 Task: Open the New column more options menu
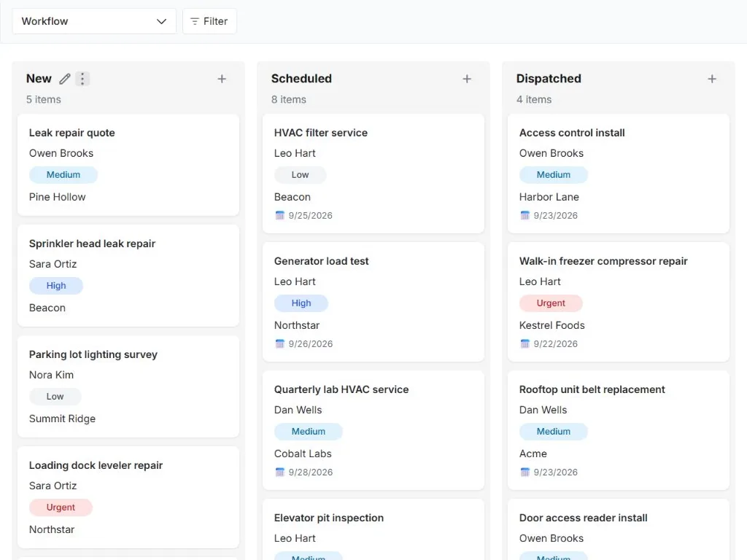pyautogui.click(x=82, y=79)
